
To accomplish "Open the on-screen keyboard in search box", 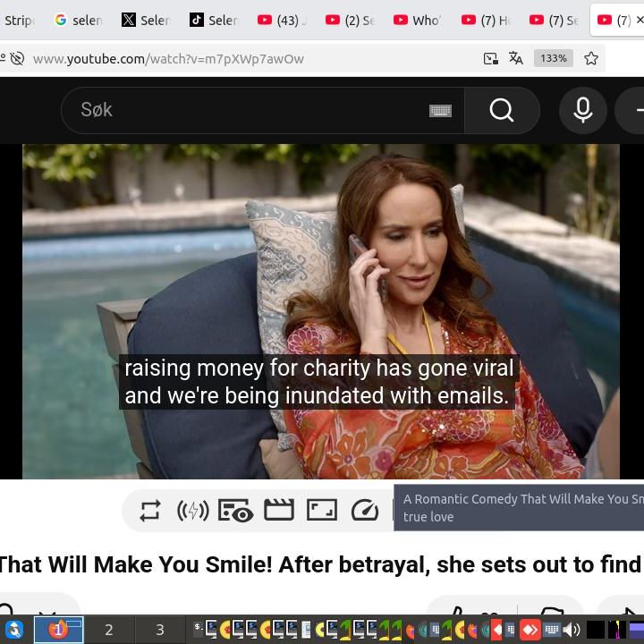I will click(x=440, y=111).
